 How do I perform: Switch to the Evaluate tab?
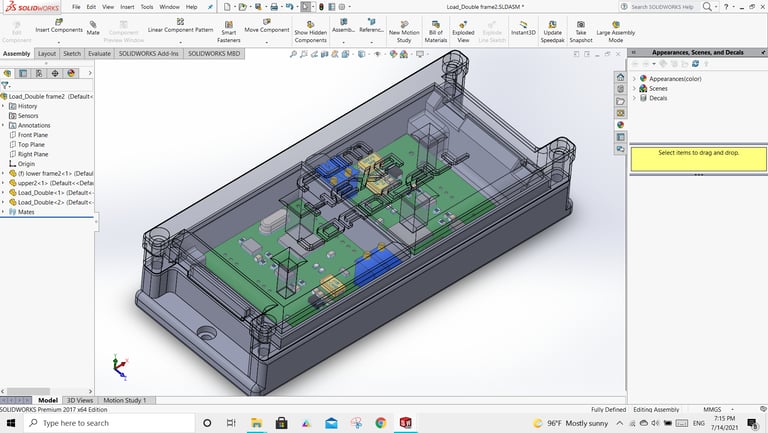tap(99, 53)
